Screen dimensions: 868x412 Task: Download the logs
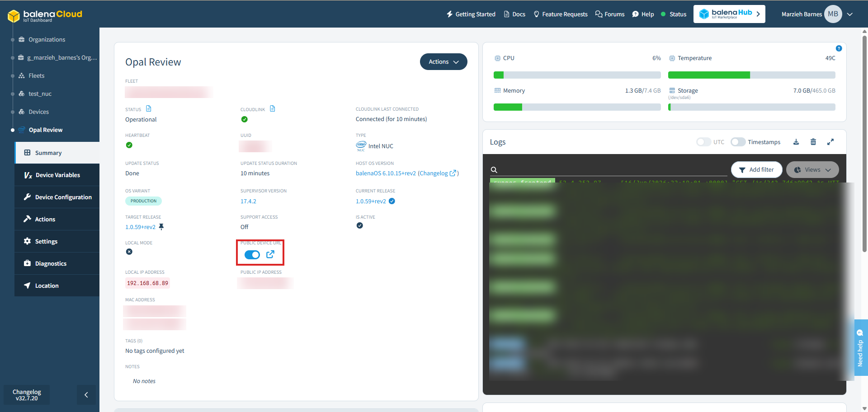click(796, 142)
